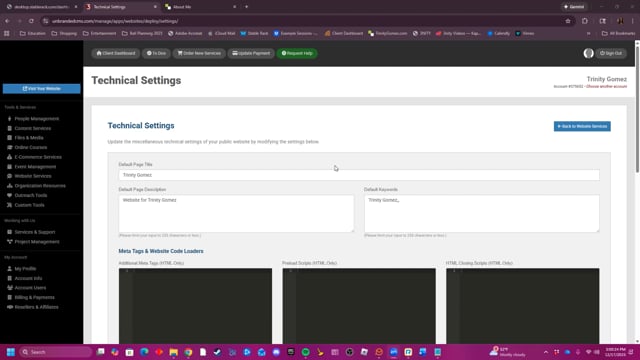640x360 pixels.
Task: Open the People Management sidebar icon
Action: tap(9, 119)
